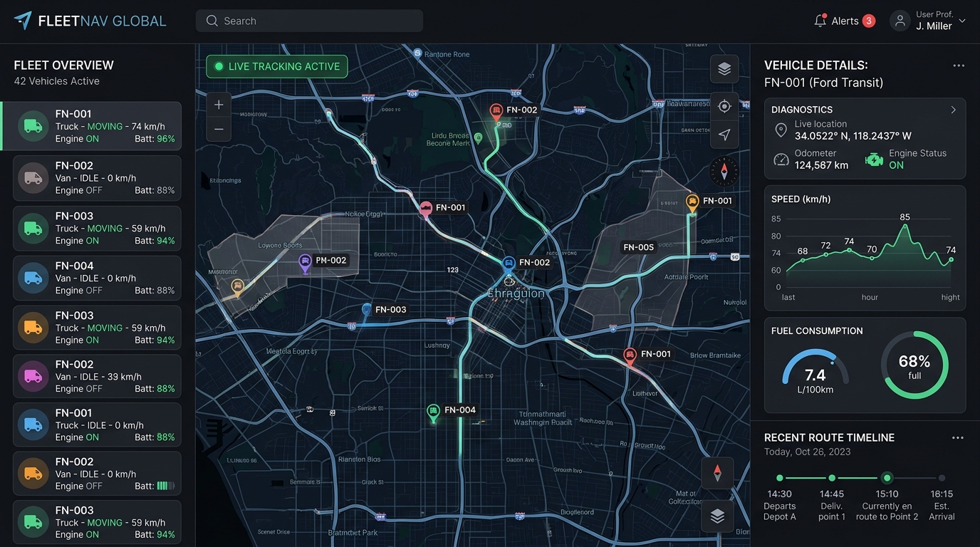This screenshot has width=980, height=547.
Task: Click the 14:45 Deliv. point 1 marker
Action: click(832, 478)
